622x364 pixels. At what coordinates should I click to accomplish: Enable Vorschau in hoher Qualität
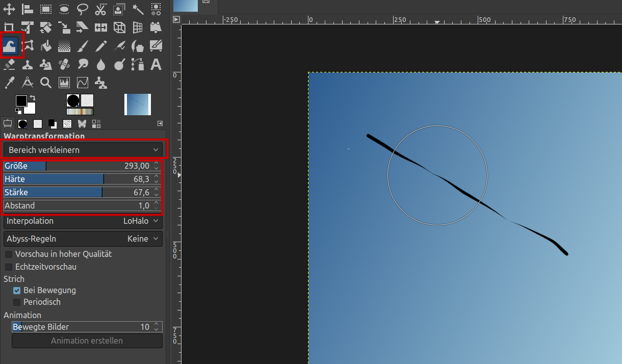[9, 254]
